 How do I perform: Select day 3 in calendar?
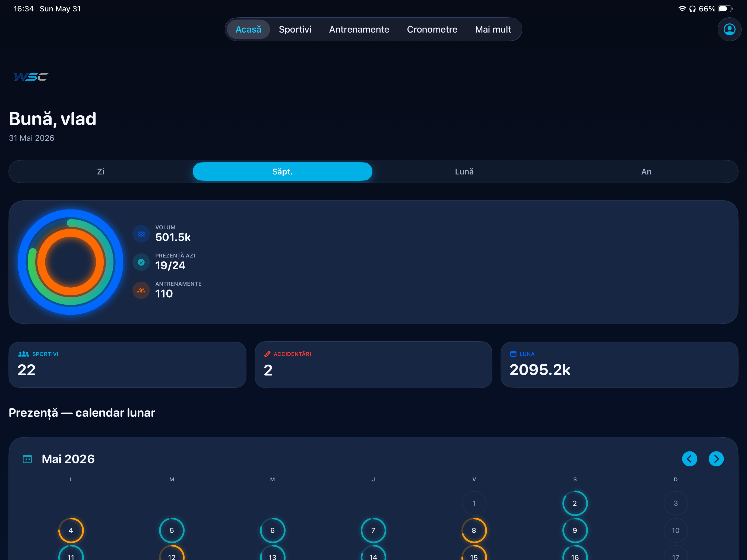click(675, 503)
